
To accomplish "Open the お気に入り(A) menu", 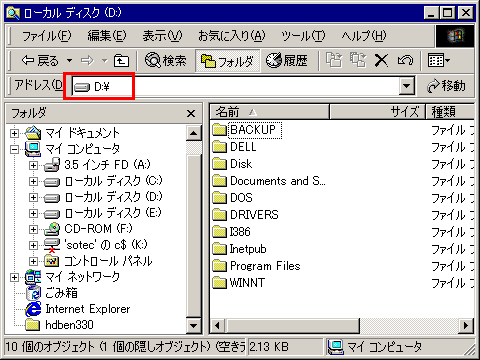I will [x=232, y=36].
